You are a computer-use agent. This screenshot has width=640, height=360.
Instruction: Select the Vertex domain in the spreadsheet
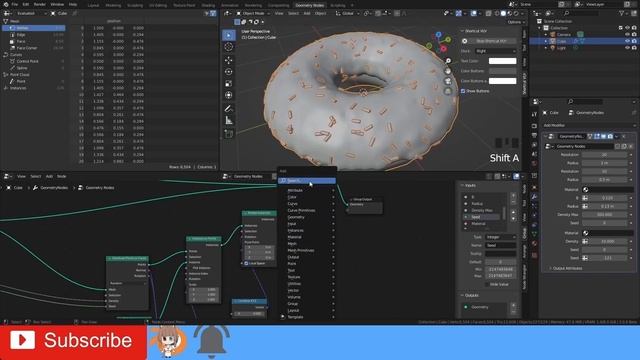[33, 28]
